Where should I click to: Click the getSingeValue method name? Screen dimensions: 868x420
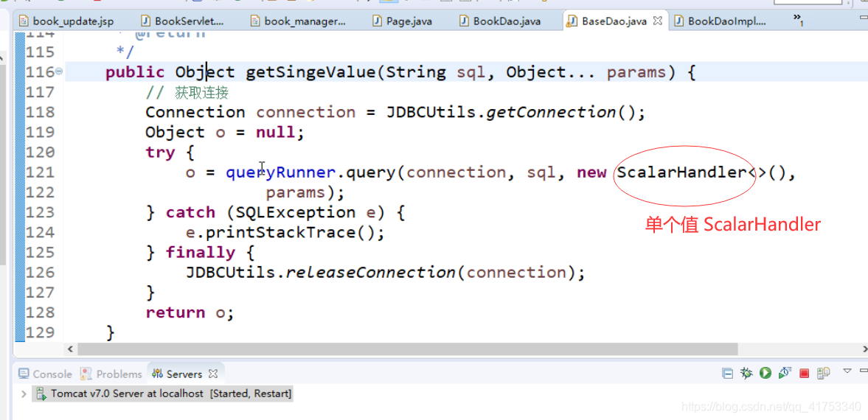click(x=310, y=72)
